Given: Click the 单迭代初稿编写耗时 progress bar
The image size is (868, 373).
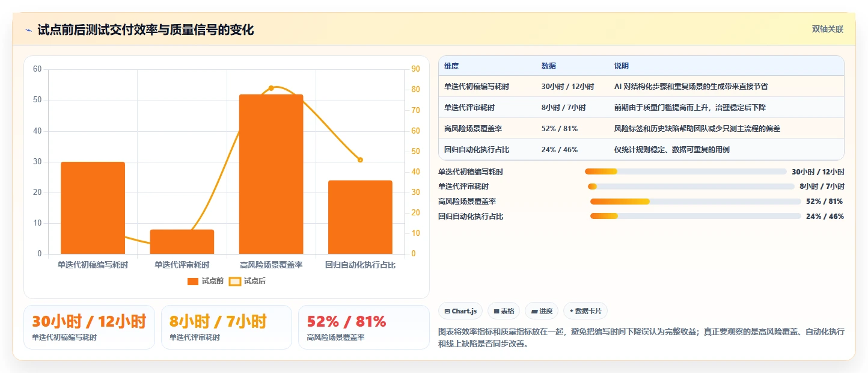Looking at the screenshot, I should (x=686, y=171).
